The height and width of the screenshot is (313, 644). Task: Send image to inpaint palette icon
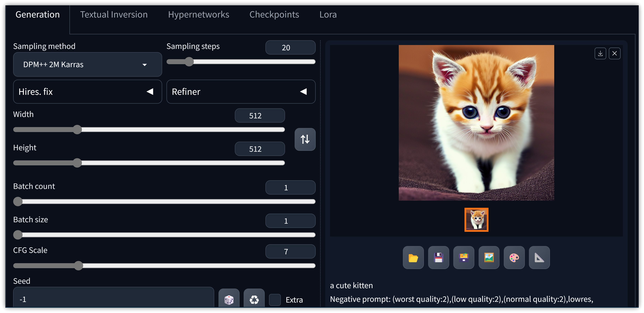coord(514,258)
